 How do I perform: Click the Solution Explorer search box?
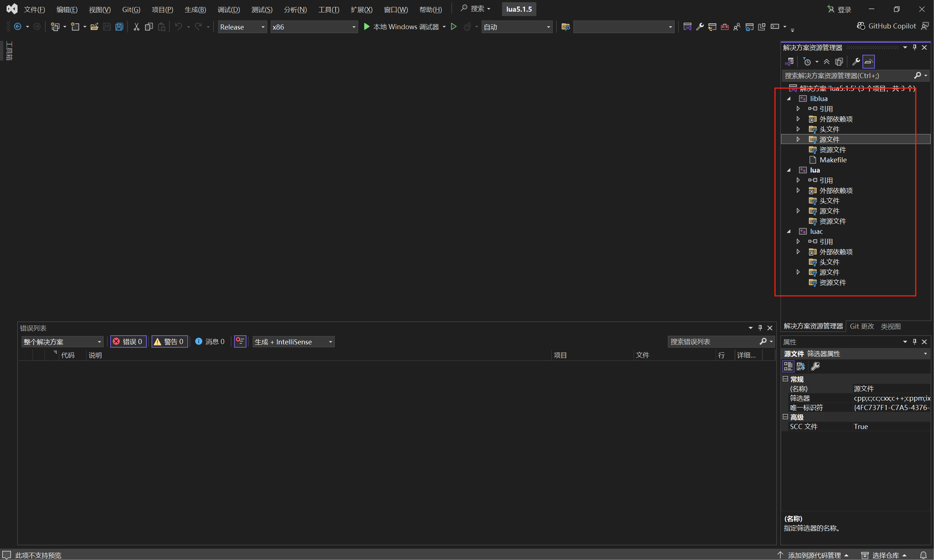point(846,76)
